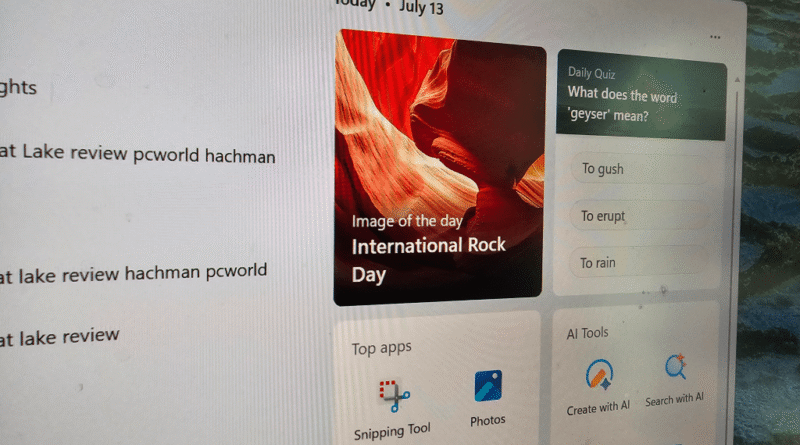
Task: Launch the Photos app icon
Action: [x=488, y=386]
